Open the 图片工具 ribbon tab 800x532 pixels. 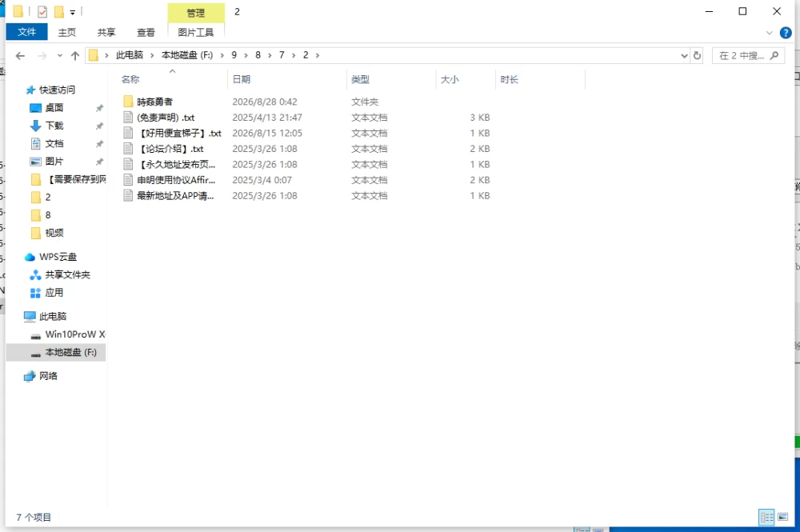(x=196, y=32)
